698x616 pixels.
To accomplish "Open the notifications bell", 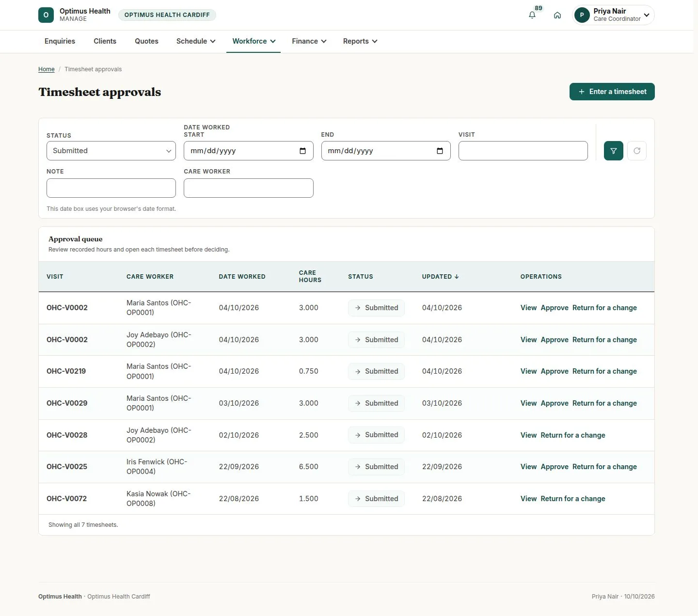I will [x=532, y=15].
